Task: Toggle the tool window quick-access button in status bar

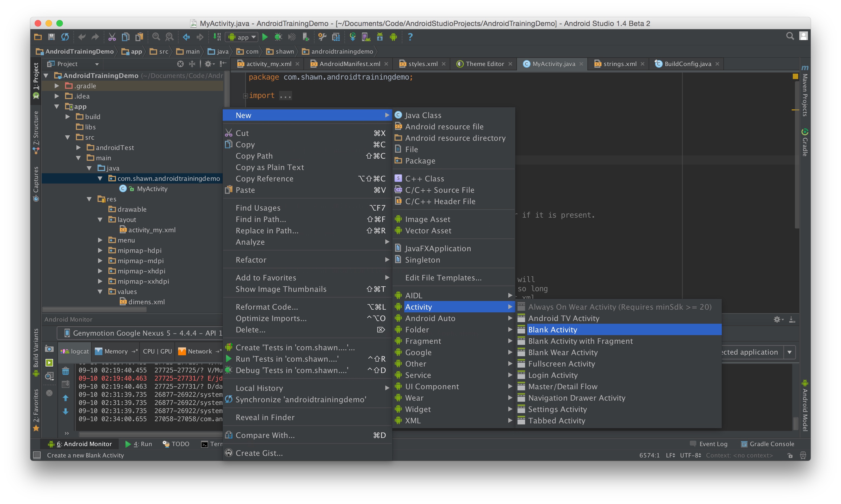Action: point(37,455)
